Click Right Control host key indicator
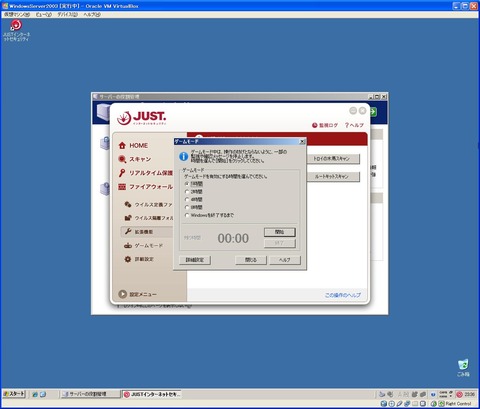This screenshot has width=480, height=409. (x=458, y=404)
